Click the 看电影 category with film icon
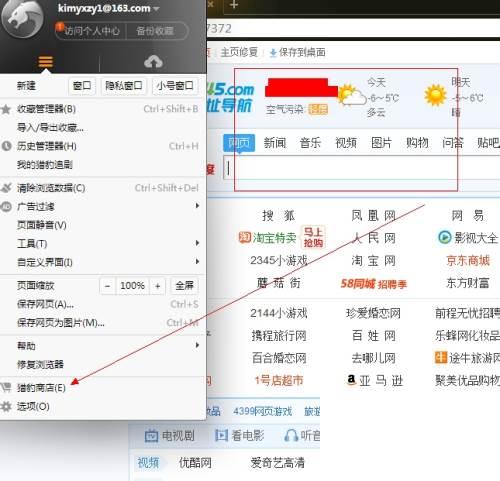The image size is (500, 481). click(x=240, y=436)
